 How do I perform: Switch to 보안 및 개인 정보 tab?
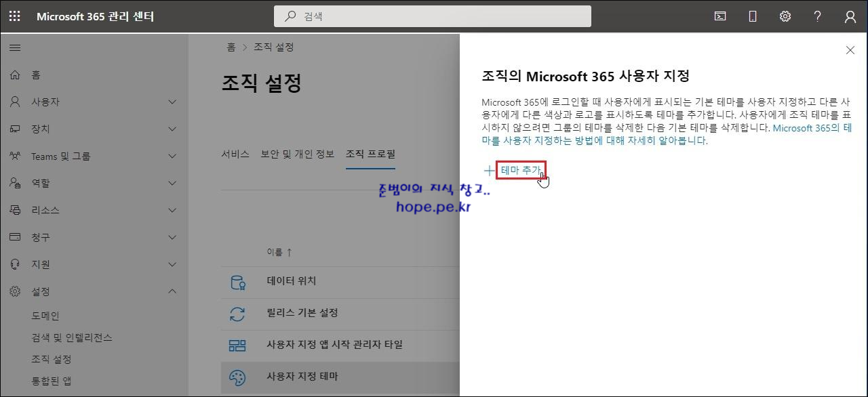click(298, 154)
